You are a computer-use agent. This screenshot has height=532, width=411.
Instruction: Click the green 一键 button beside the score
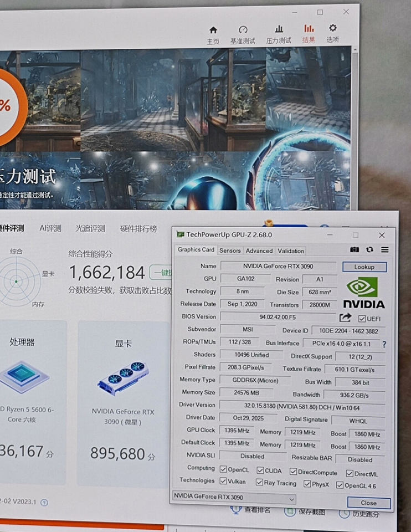(161, 273)
